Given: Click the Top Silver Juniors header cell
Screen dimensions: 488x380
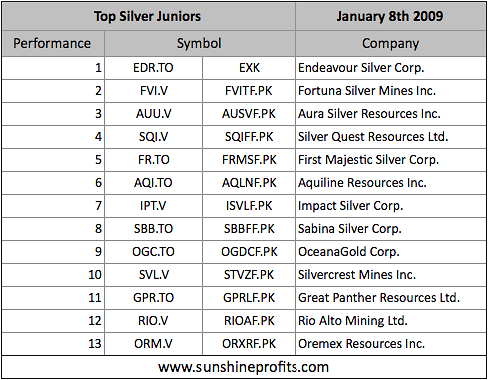Looking at the screenshot, I should click(x=148, y=16).
